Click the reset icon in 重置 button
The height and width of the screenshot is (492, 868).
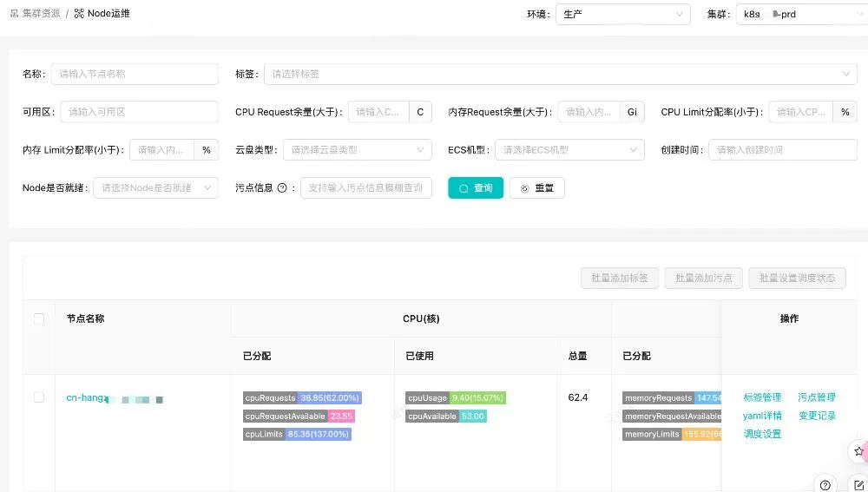[x=524, y=188]
